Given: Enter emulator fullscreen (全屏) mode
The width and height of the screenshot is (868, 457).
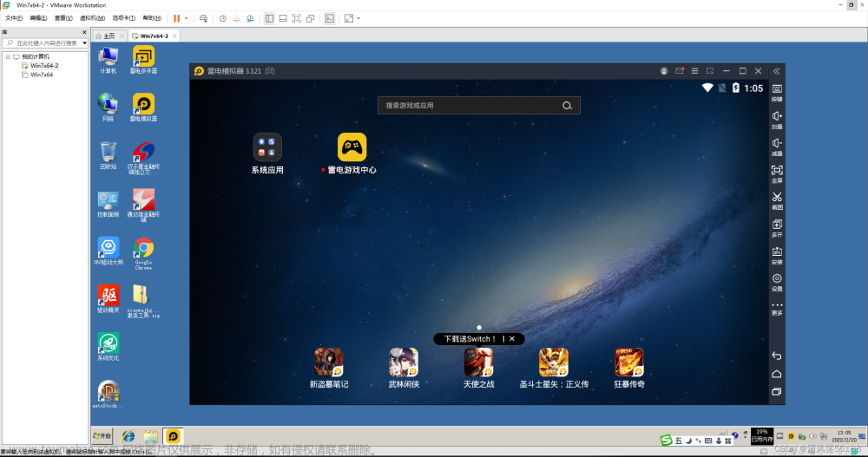Looking at the screenshot, I should (x=777, y=173).
